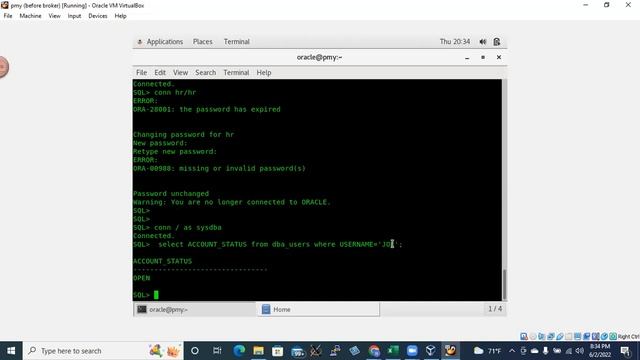The image size is (640, 360).
Task: Open Google Chrome from the taskbar
Action: (x=374, y=351)
